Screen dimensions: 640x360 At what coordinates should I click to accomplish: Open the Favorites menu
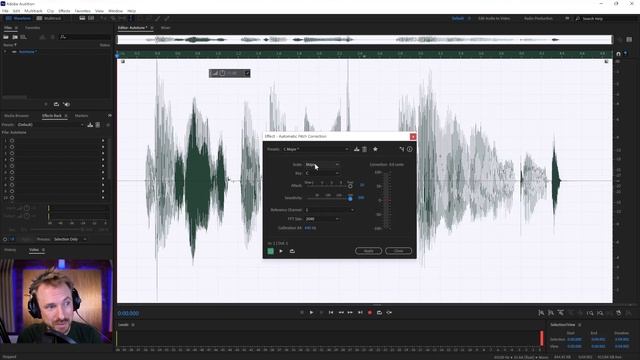click(82, 11)
